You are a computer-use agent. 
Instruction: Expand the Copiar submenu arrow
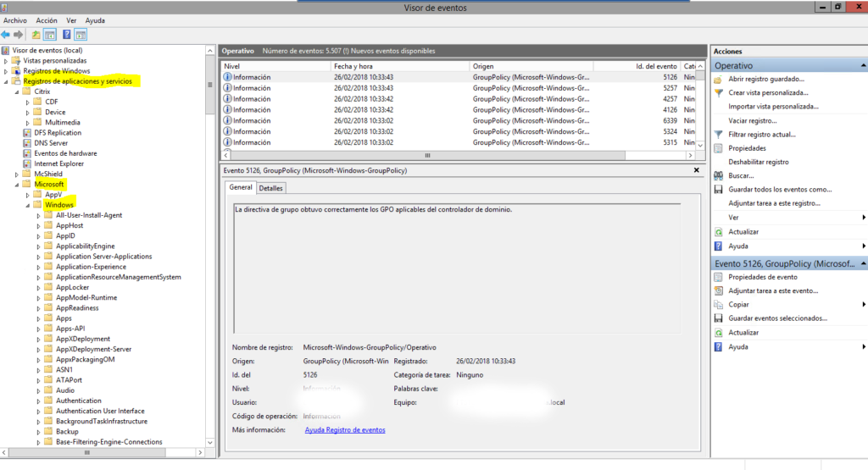[864, 305]
